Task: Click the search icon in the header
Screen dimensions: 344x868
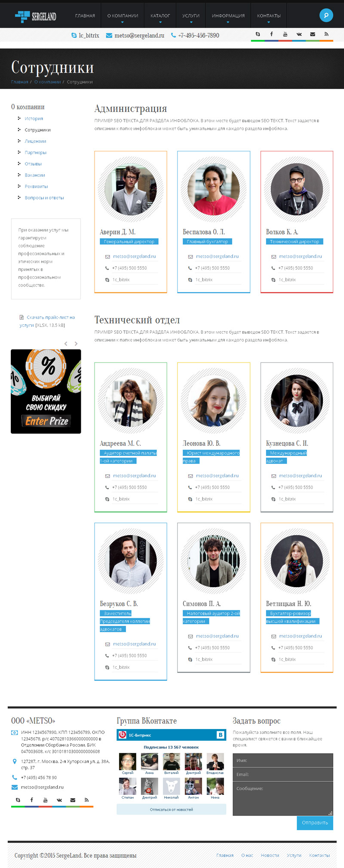Action: point(326,15)
